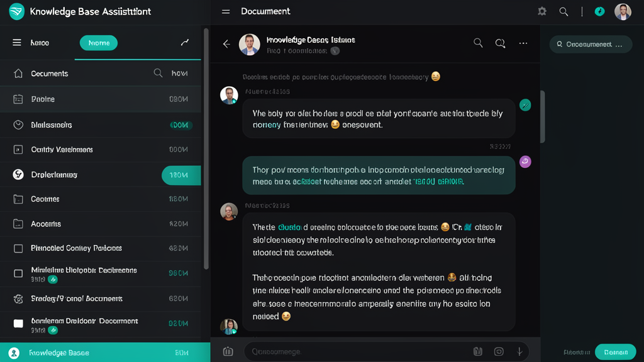
Task: Click the M icon in the message input
Action: tap(478, 351)
